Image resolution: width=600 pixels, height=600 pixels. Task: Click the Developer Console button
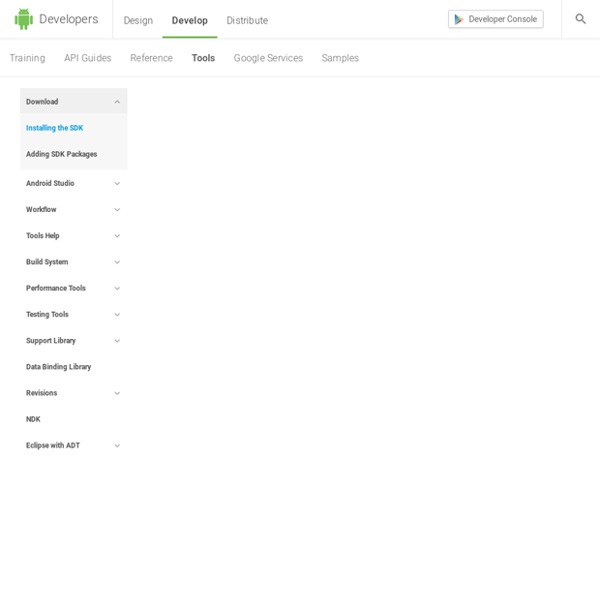click(496, 19)
